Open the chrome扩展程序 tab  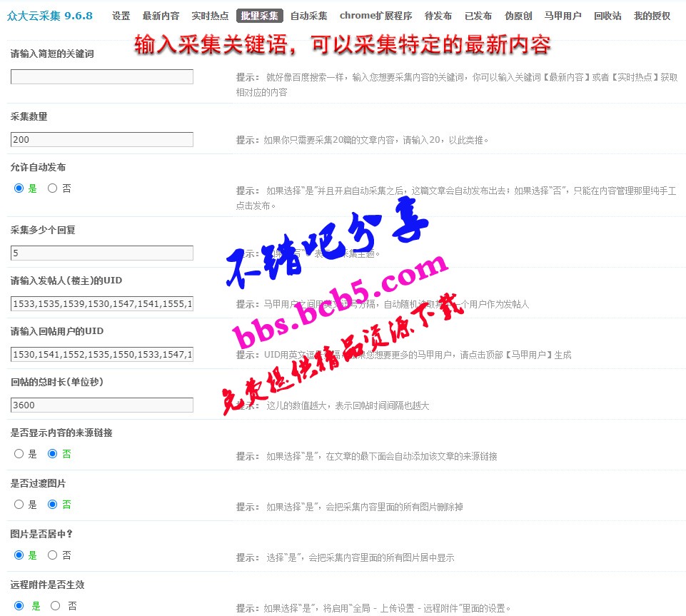(375, 16)
